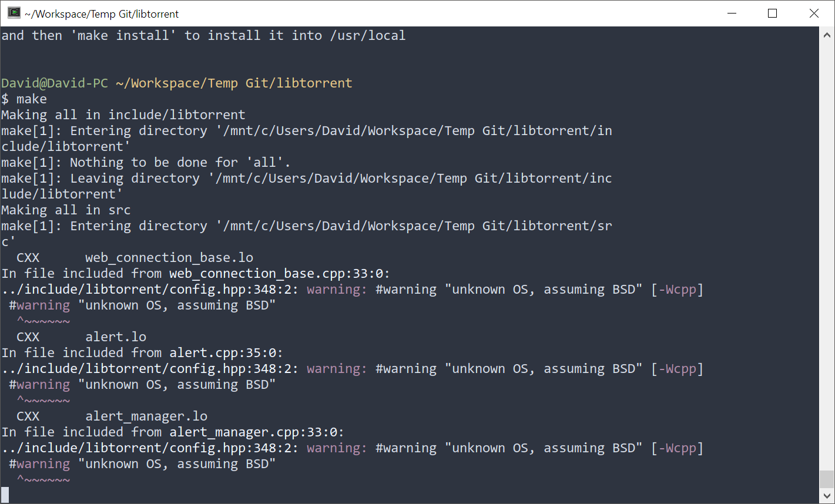Select the Making all in src text
Screen dimensions: 835x504
(65, 210)
